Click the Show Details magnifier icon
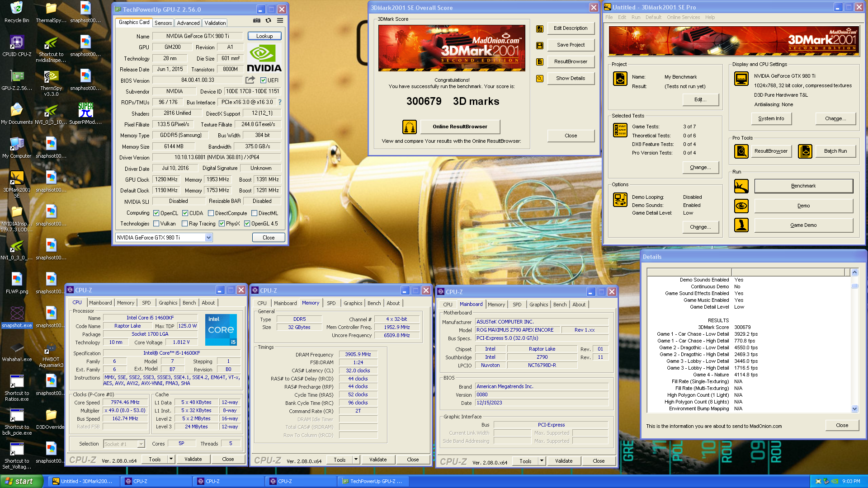 (x=540, y=79)
